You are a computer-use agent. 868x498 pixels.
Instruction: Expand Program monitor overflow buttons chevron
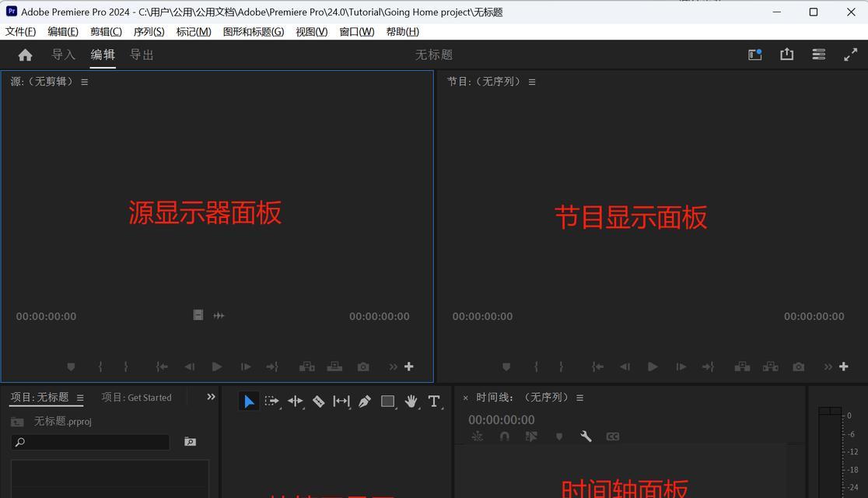[828, 366]
